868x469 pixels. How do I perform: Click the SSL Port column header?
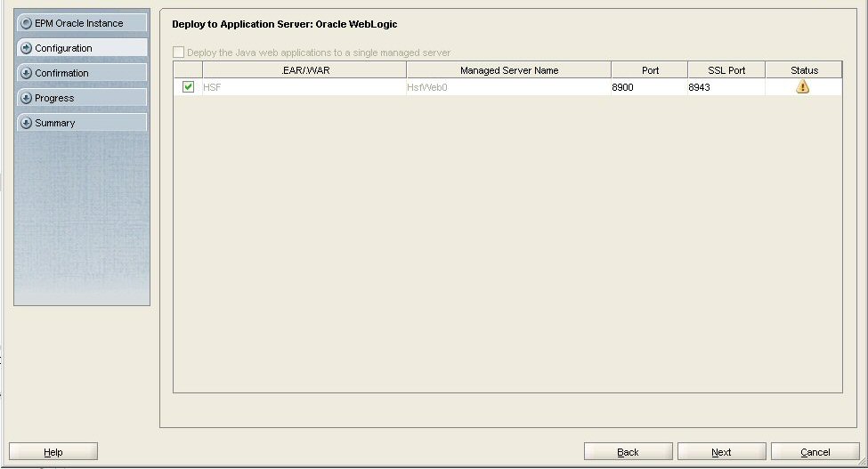[726, 70]
